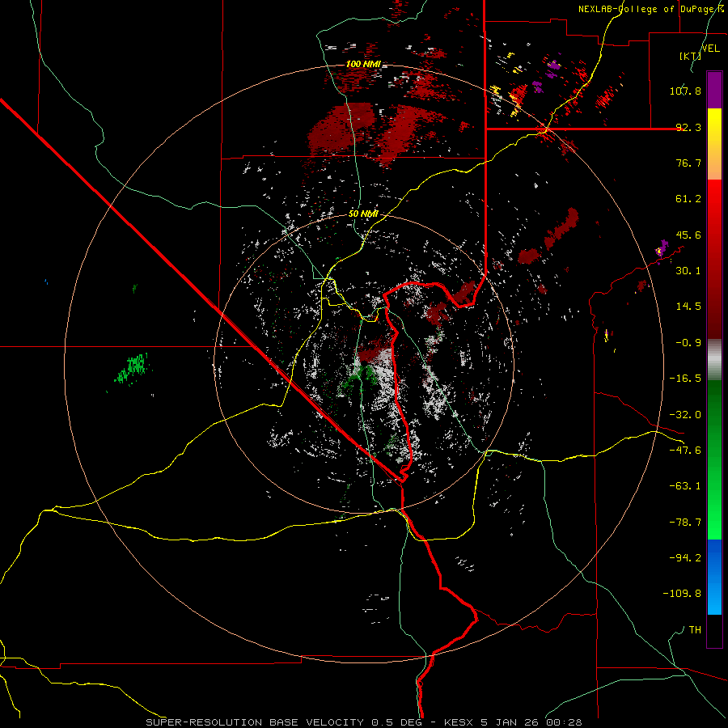The width and height of the screenshot is (728, 728).
Task: Click the yellow-orange segment of the color bar
Action: pos(714,144)
